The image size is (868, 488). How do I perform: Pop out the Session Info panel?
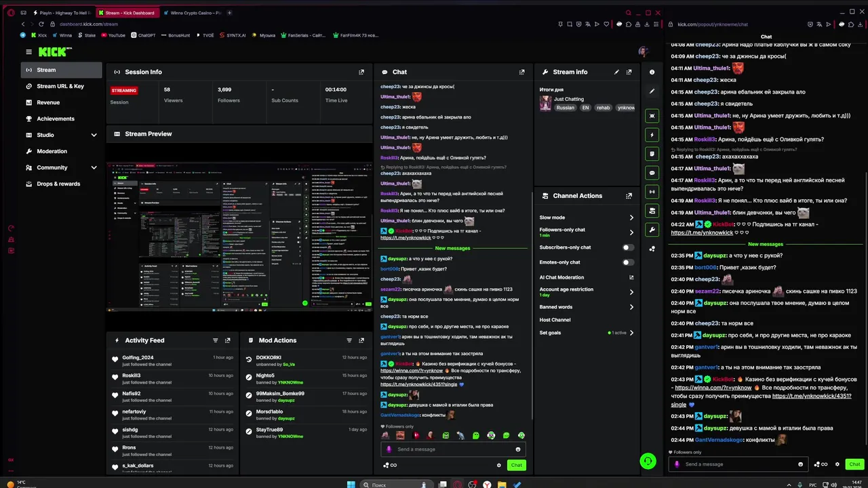tap(361, 72)
